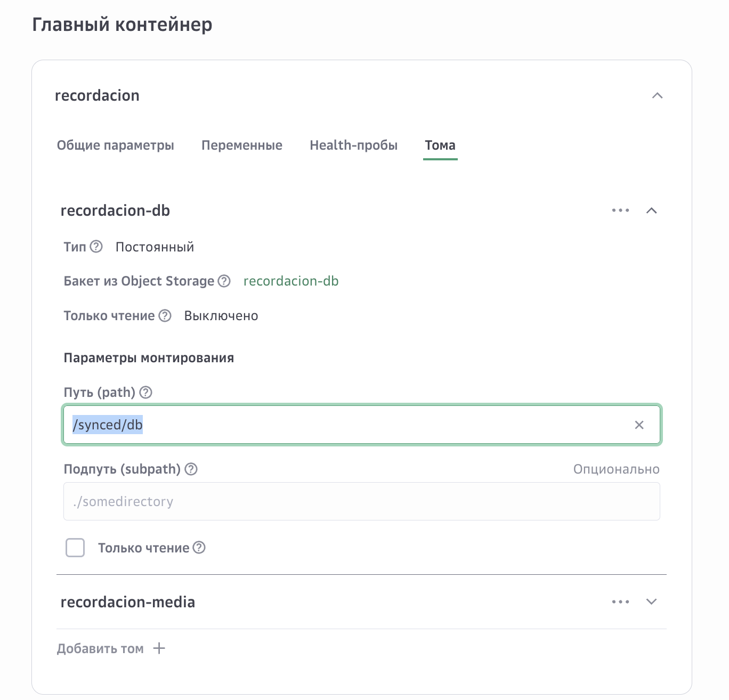Click help icon beside Бакет из Object Storage
Image resolution: width=729 pixels, height=700 pixels.
pos(224,281)
